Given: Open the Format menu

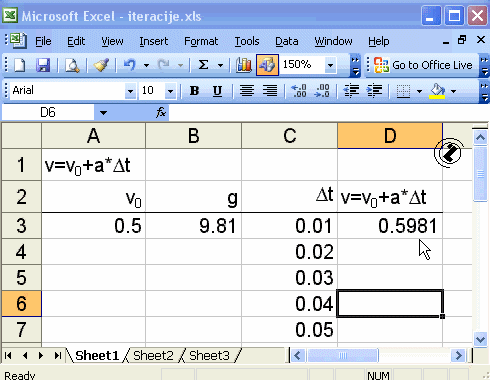Looking at the screenshot, I should point(201,41).
